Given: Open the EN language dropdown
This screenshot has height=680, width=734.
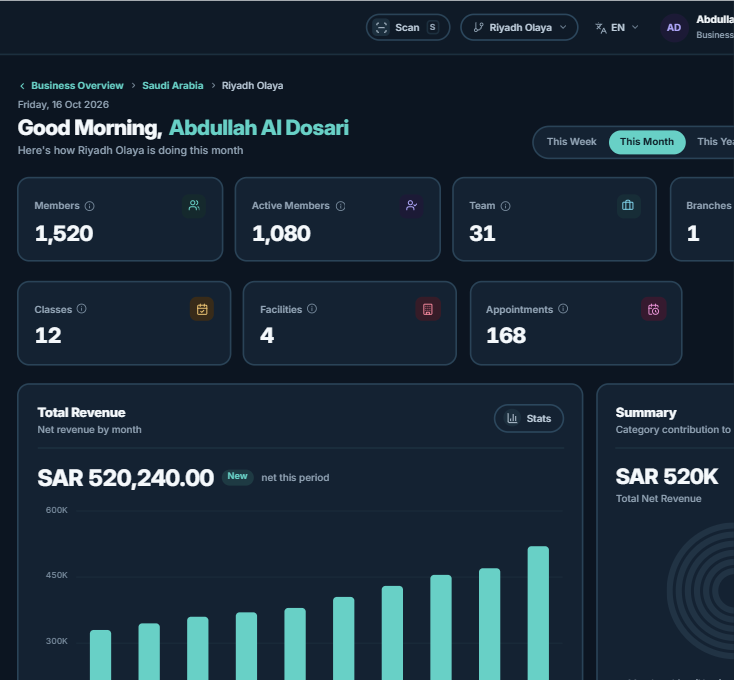Looking at the screenshot, I should 617,28.
